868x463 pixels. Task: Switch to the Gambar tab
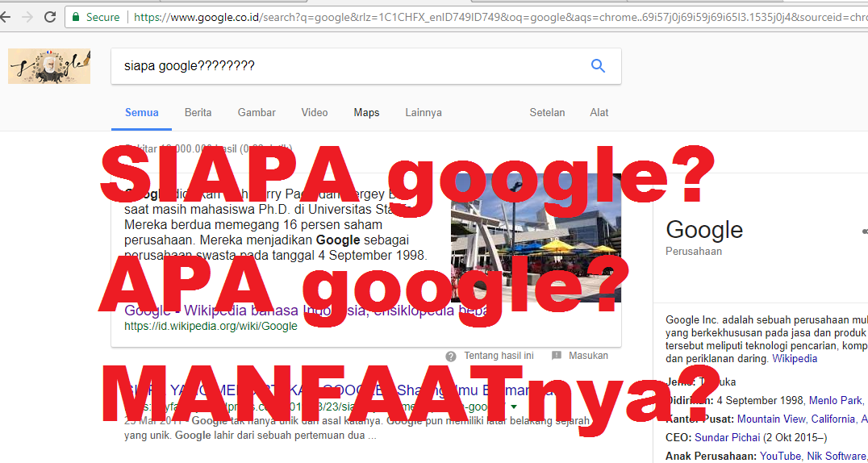click(257, 112)
